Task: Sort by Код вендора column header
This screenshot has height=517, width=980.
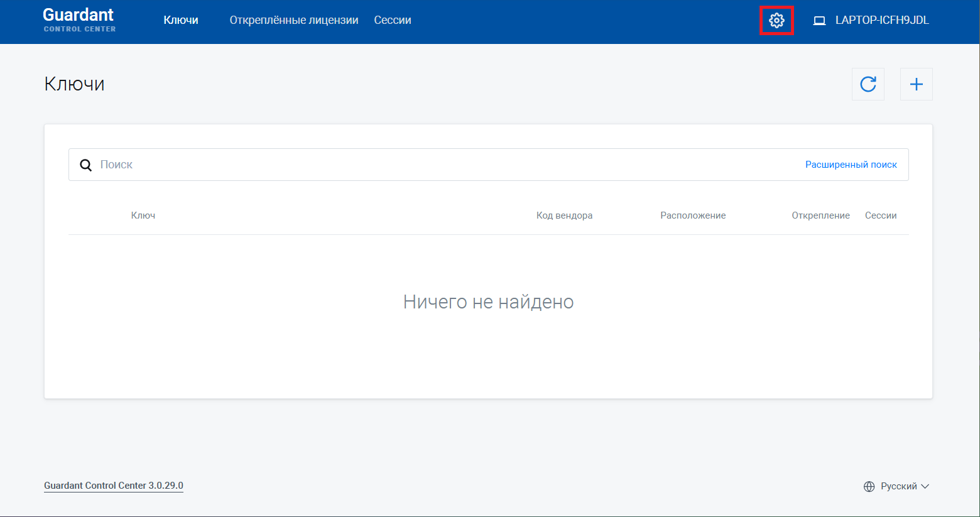Action: [564, 215]
